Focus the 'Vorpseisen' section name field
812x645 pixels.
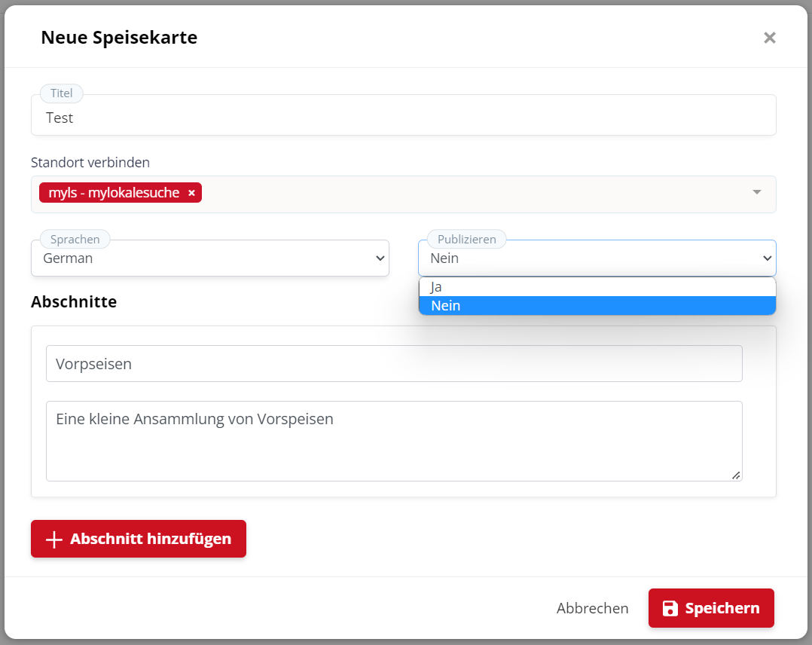tap(393, 364)
